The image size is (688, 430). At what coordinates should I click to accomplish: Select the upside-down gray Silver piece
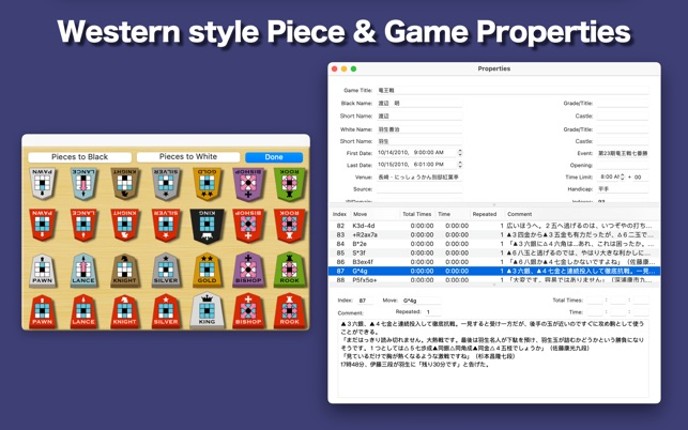tap(166, 183)
